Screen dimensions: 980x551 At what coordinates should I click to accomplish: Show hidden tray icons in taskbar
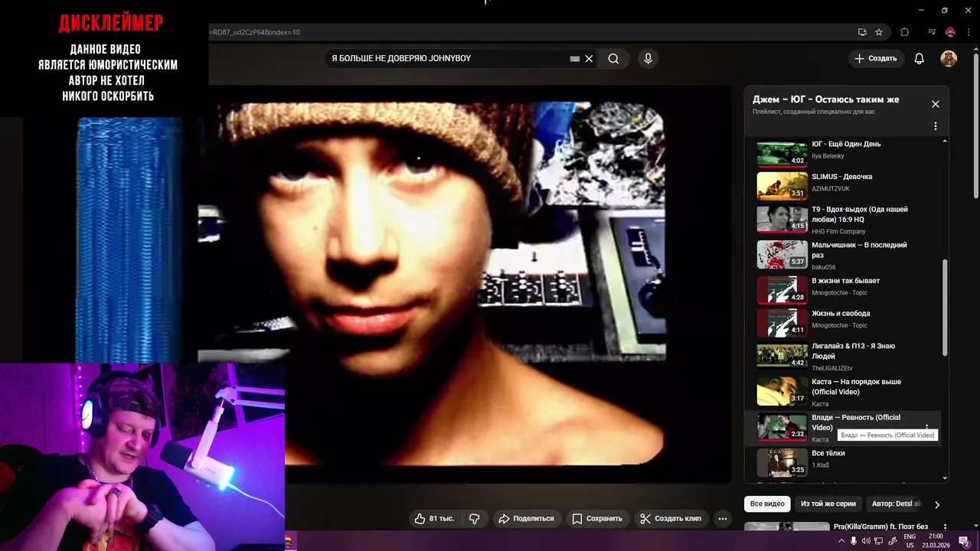pyautogui.click(x=841, y=541)
